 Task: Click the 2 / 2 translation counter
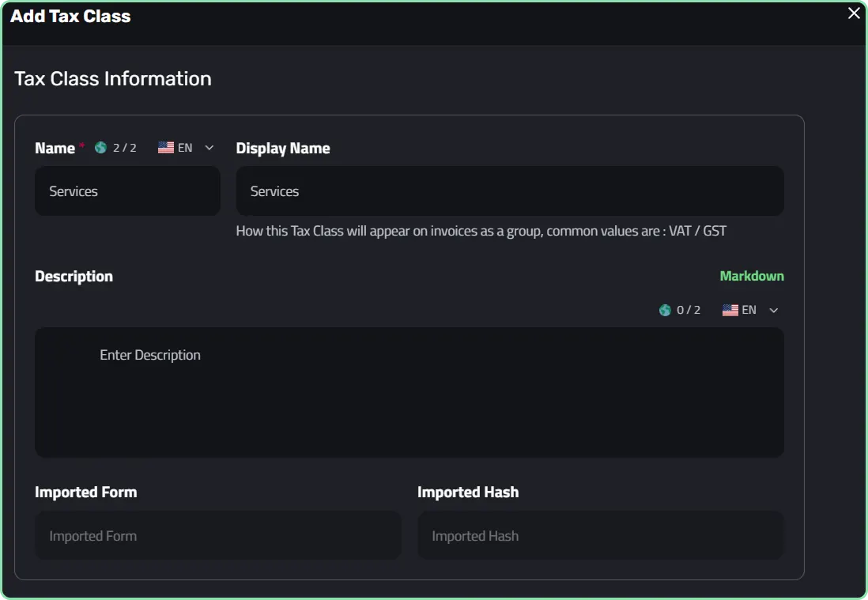pyautogui.click(x=125, y=148)
